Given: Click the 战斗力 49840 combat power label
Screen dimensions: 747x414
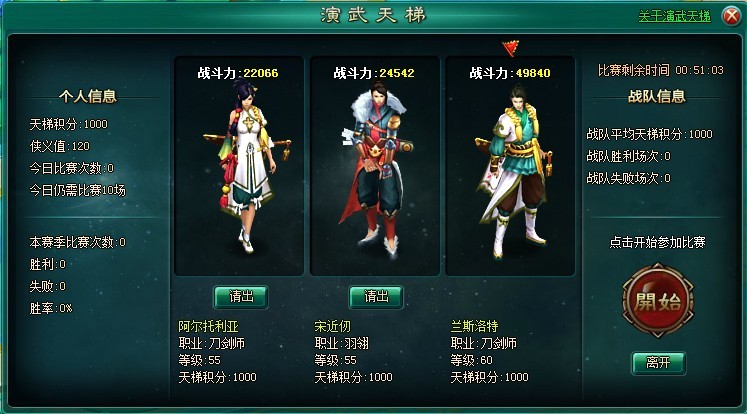Looking at the screenshot, I should [510, 73].
